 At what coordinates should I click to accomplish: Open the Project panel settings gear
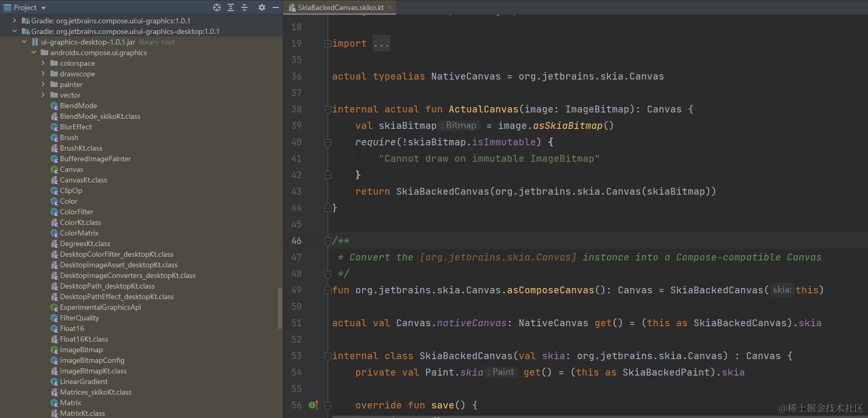click(261, 7)
